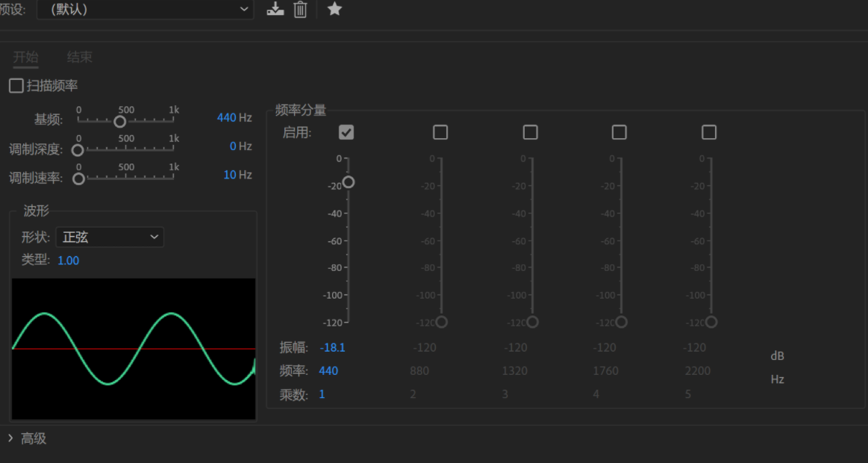
Task: Enable the second frequency component checkbox
Action: [x=440, y=131]
